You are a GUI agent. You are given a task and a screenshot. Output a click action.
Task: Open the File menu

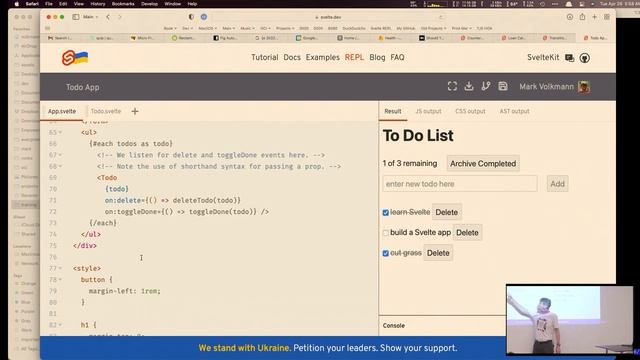[x=49, y=4]
